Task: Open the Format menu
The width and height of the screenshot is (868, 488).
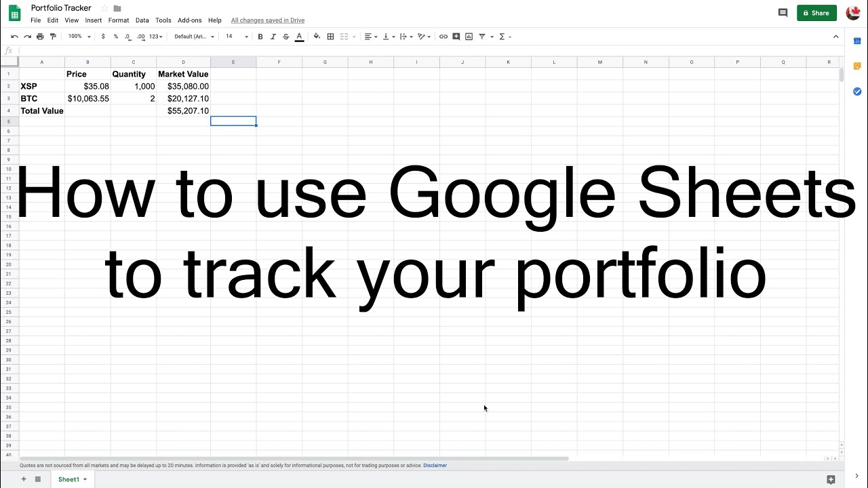Action: (119, 20)
